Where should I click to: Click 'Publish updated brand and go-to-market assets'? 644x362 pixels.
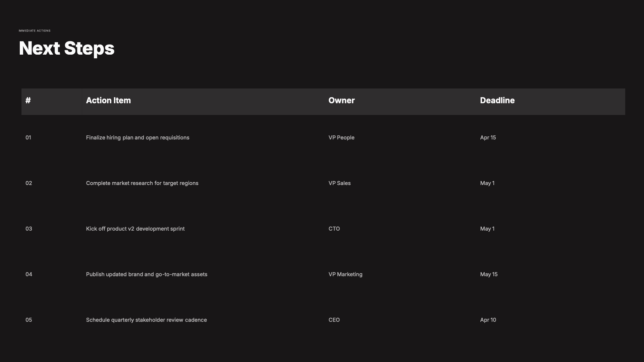pyautogui.click(x=147, y=275)
